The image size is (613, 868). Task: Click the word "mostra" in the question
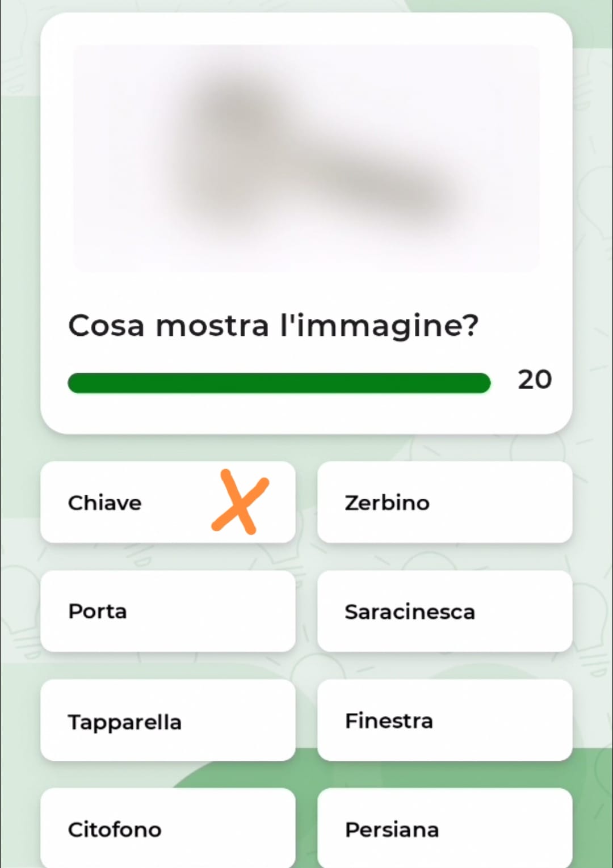pyautogui.click(x=212, y=326)
